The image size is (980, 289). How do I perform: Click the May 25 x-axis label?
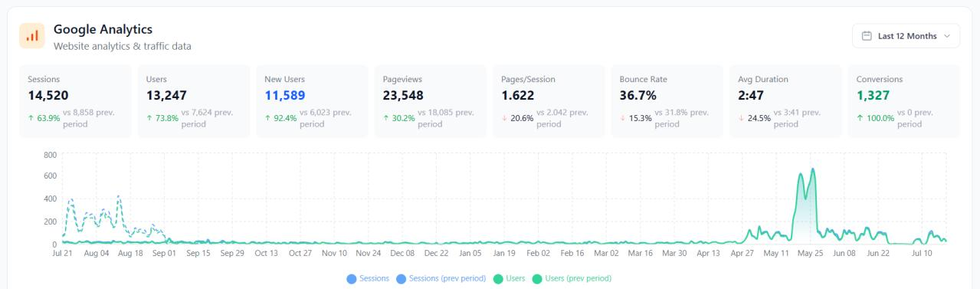810,253
